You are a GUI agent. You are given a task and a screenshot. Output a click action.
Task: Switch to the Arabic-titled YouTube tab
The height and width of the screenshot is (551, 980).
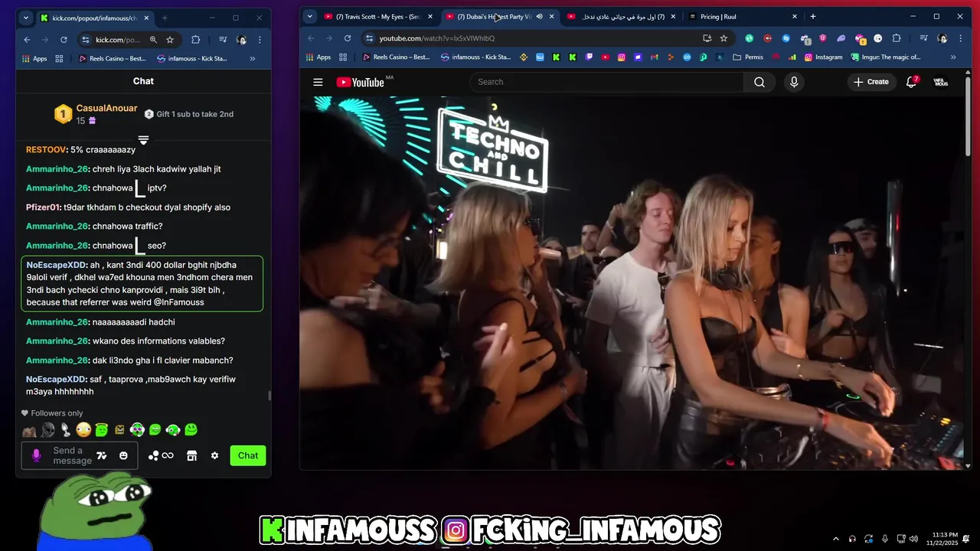pyautogui.click(x=619, y=16)
